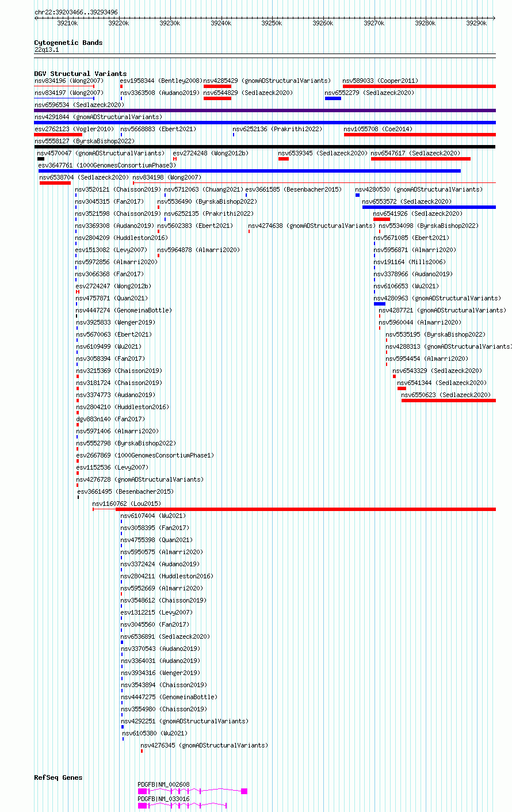Screen dimensions: 512x812
Task: Click the black bar under nsv5558127
Action: pyautogui.click(x=265, y=147)
